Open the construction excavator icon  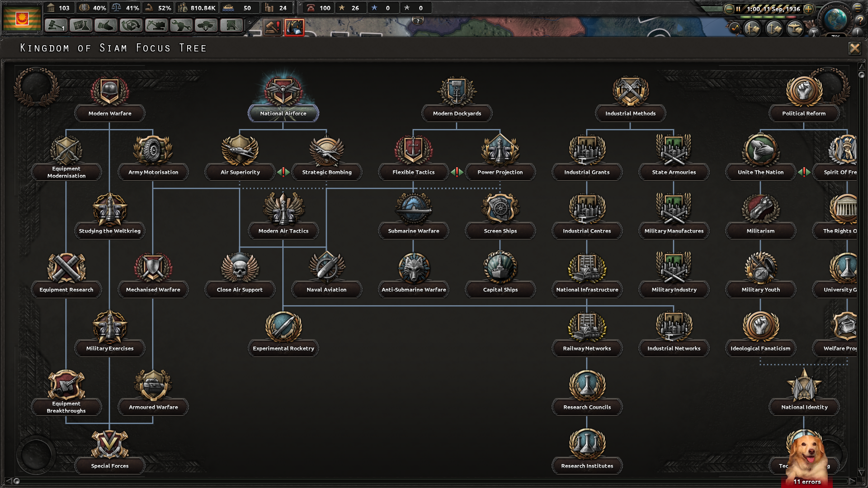(156, 27)
